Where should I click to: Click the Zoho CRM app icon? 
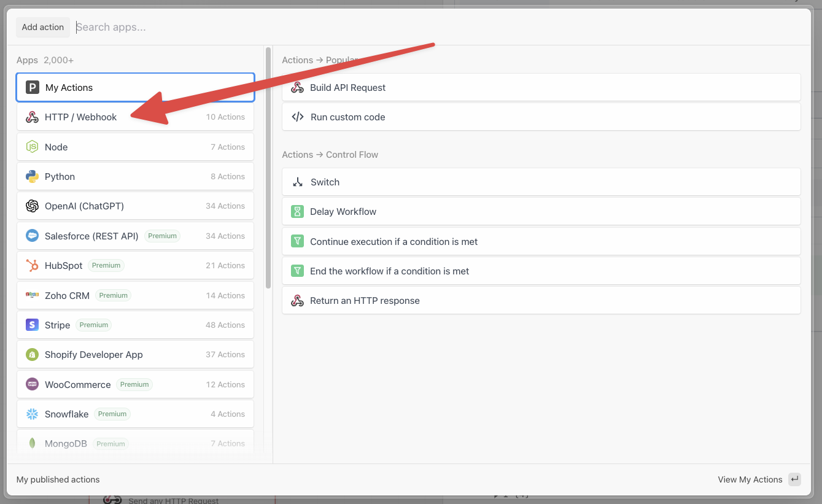32,295
